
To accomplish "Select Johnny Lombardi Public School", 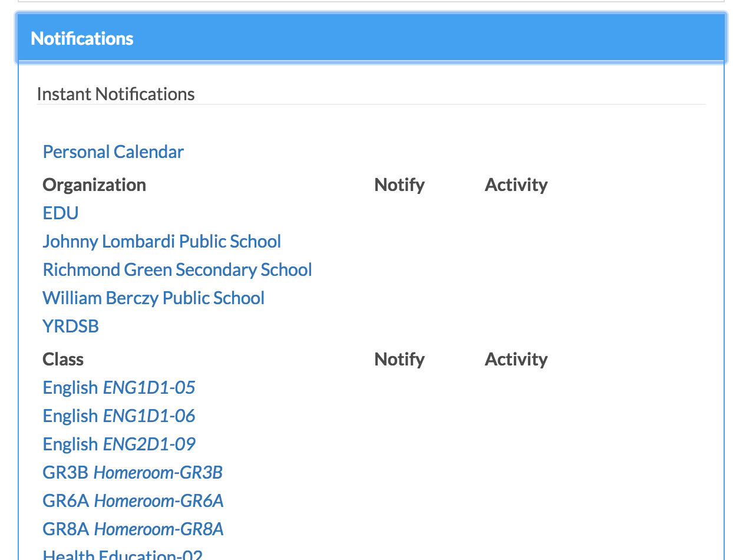I will (x=162, y=241).
